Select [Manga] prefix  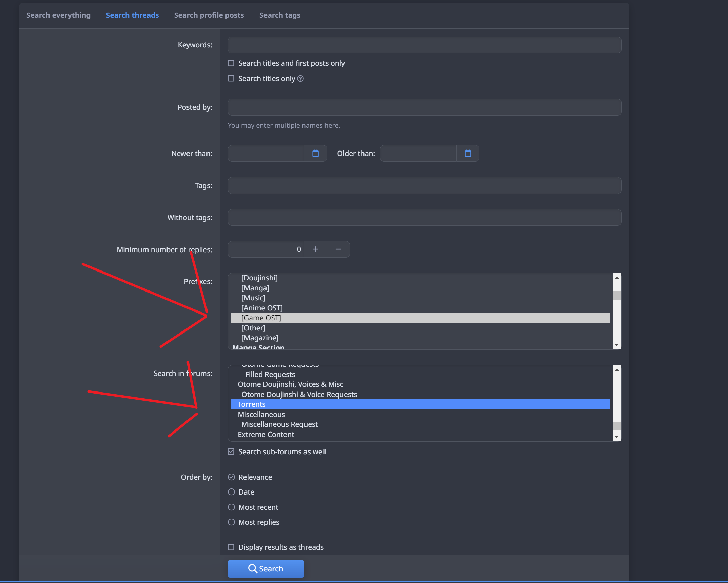[x=420, y=288]
